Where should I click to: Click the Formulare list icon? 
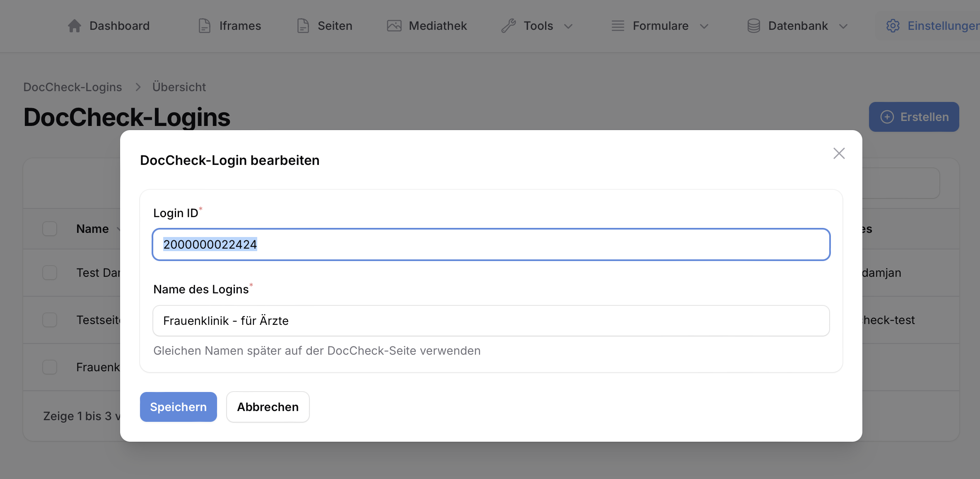[618, 26]
